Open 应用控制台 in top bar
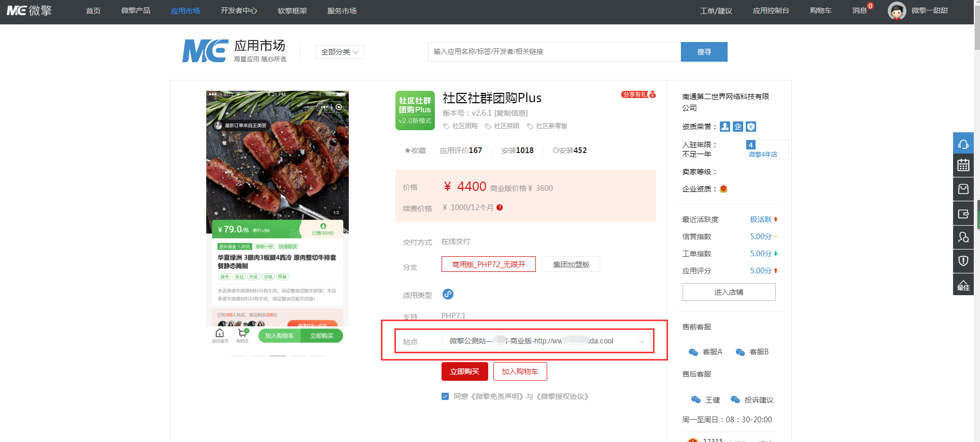This screenshot has height=442, width=980. (771, 11)
